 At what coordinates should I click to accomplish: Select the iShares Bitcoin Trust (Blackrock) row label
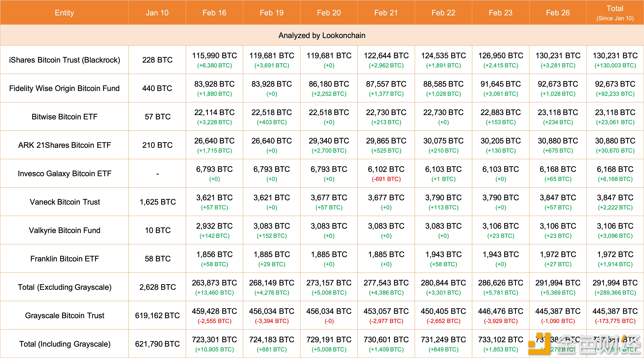tap(64, 60)
